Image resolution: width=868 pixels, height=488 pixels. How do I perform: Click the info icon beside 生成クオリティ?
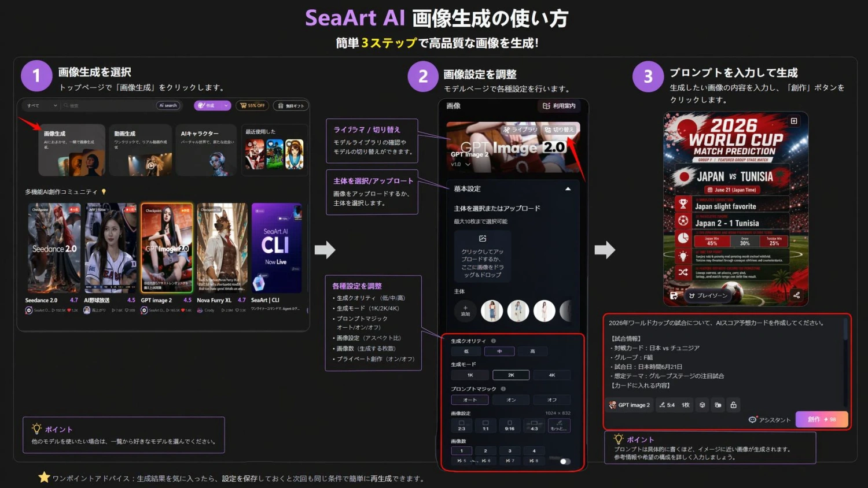click(494, 341)
